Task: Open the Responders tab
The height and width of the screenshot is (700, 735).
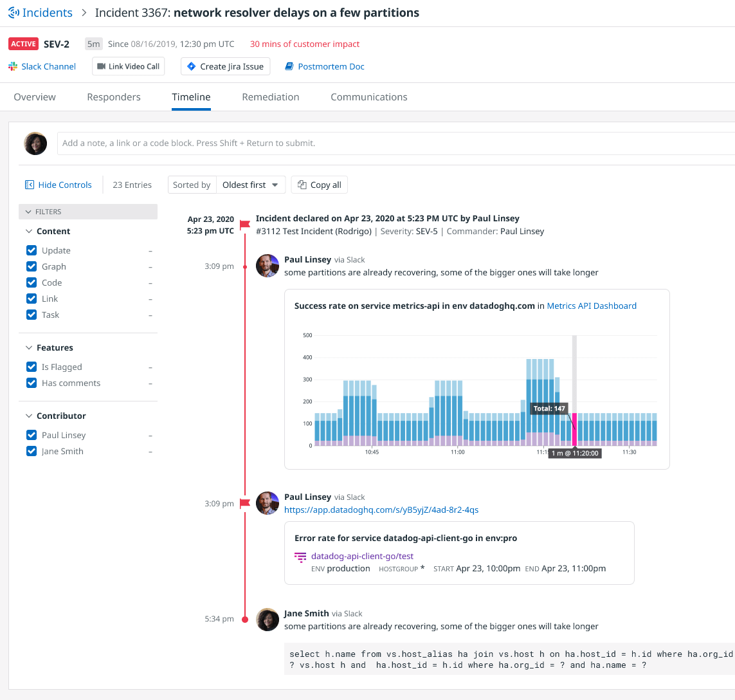Action: pos(114,97)
